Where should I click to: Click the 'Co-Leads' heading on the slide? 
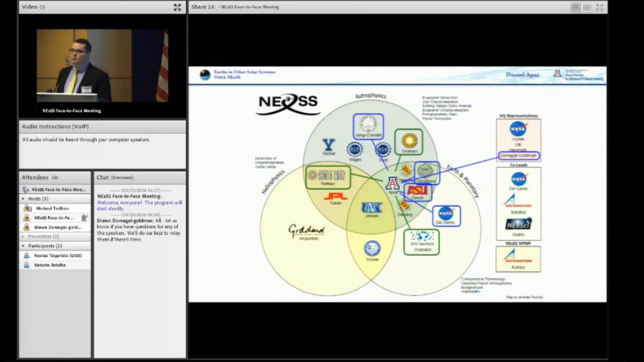click(x=518, y=164)
